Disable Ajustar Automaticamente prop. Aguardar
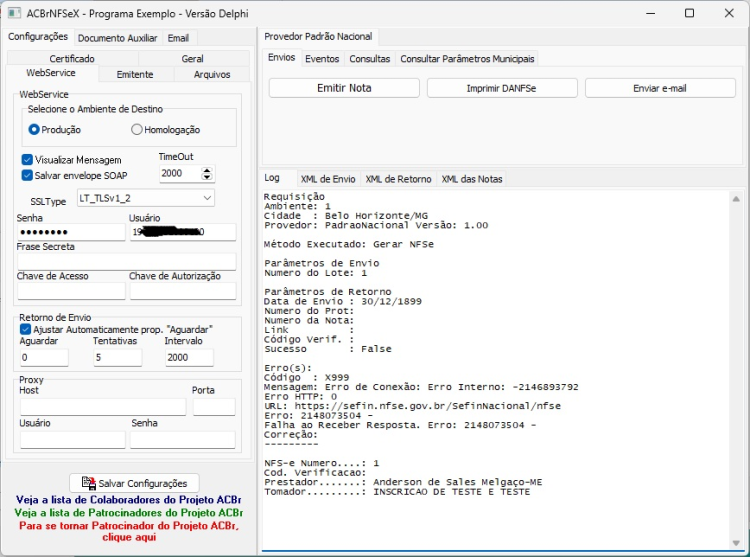Image resolution: width=750 pixels, height=557 pixels. [25, 329]
